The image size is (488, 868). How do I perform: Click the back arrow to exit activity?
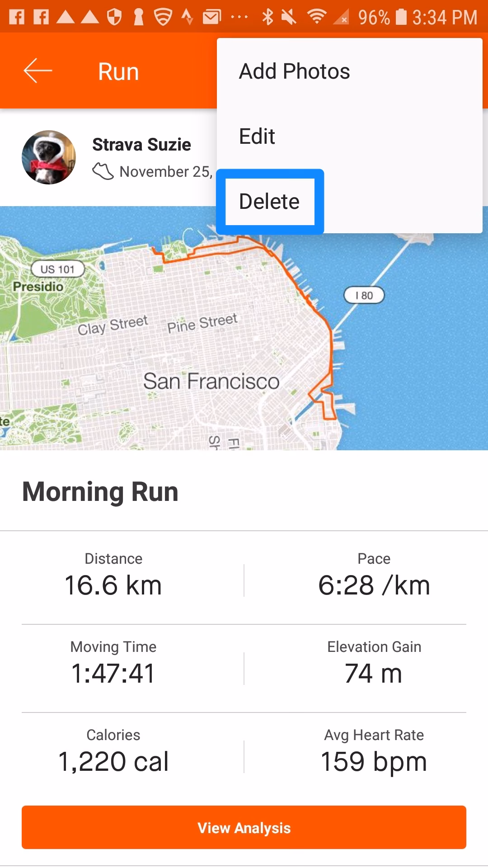point(37,71)
